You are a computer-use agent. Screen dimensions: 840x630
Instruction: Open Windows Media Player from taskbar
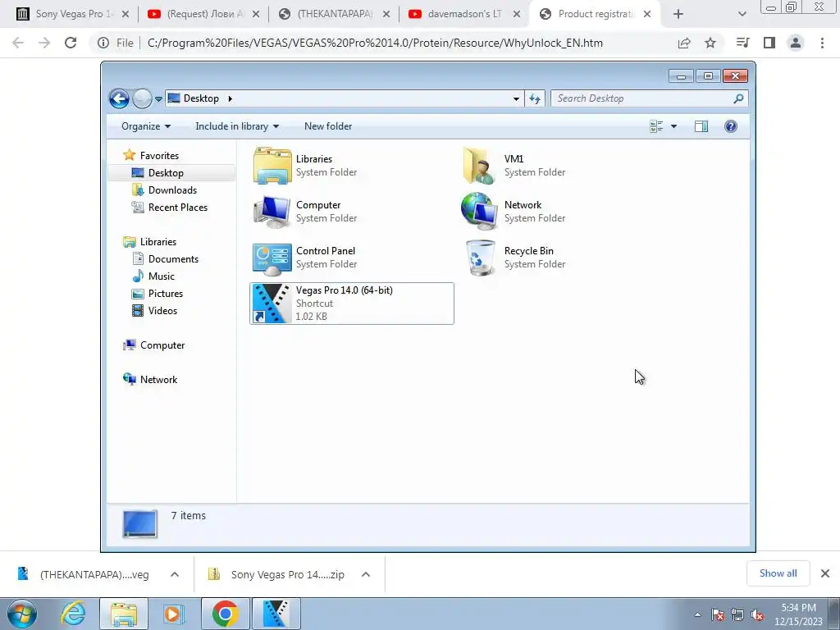(174, 614)
